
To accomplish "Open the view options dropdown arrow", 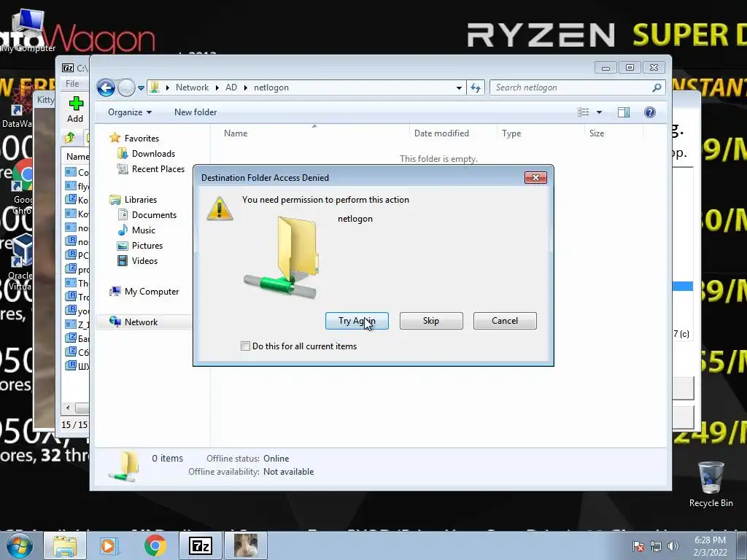I will tap(600, 112).
